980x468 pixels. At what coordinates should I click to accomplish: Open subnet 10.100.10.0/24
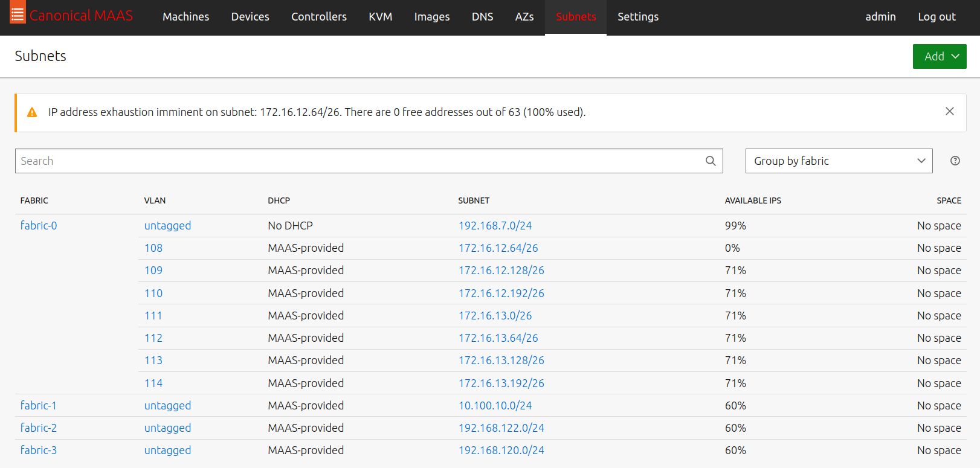click(x=495, y=405)
